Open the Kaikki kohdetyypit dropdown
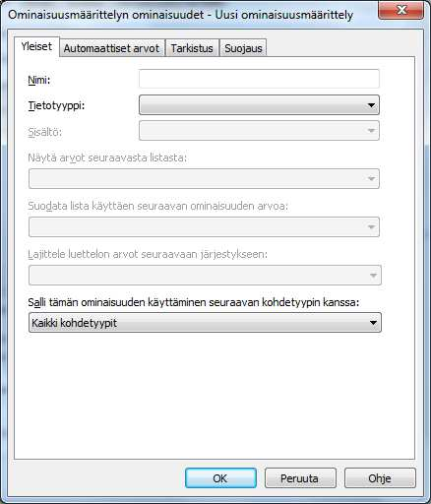 point(205,323)
